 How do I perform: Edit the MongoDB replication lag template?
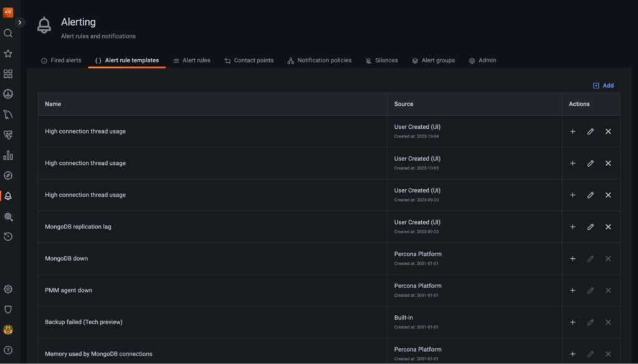point(590,227)
